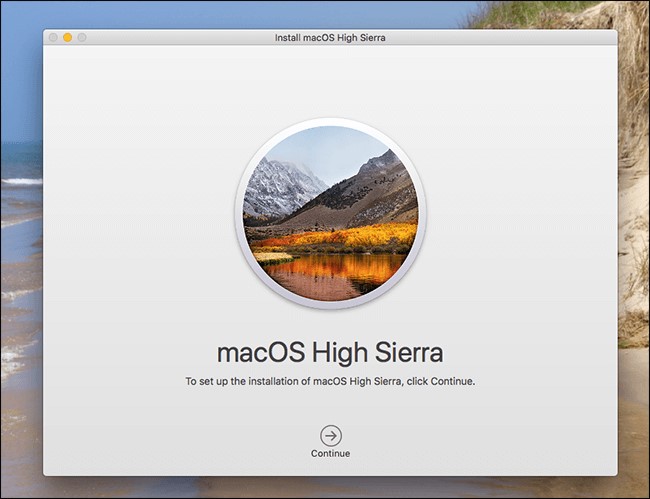Click the "To set up the installation" instruction text

[x=330, y=381]
